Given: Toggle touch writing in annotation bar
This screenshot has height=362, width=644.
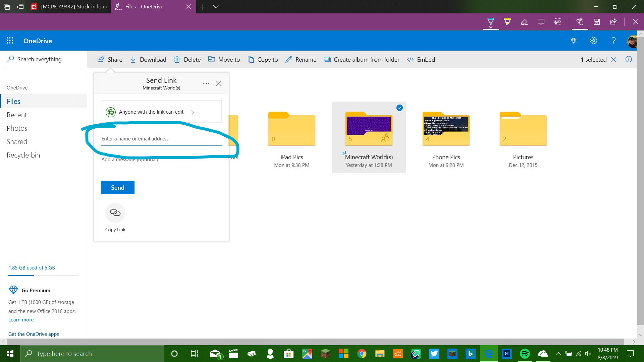Looking at the screenshot, I should tap(580, 22).
